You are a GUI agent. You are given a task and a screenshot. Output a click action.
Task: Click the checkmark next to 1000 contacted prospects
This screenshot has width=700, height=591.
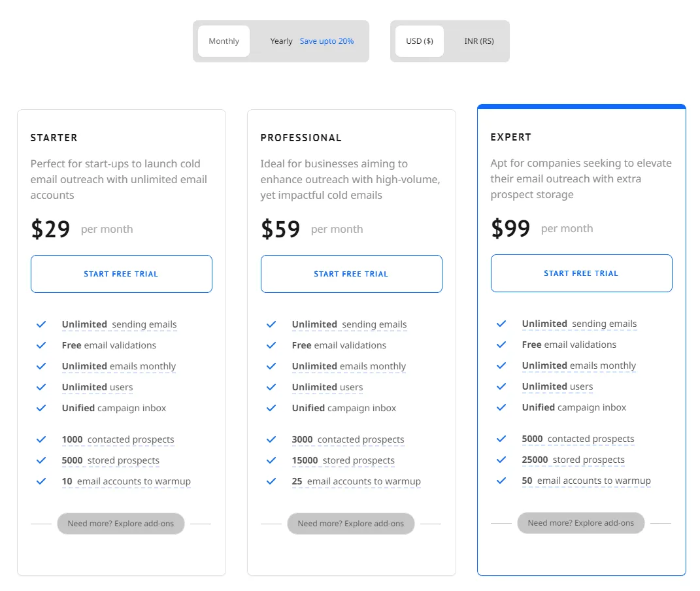pos(41,439)
